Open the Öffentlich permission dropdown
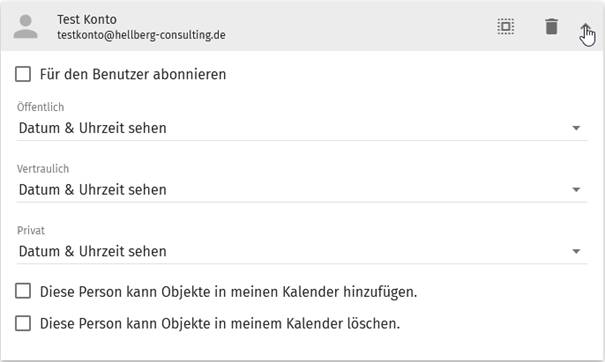This screenshot has height=362, width=605. point(301,128)
